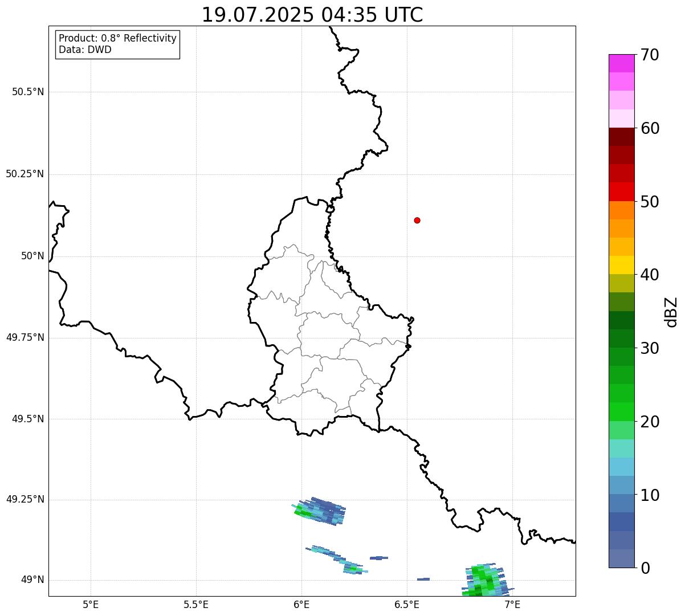The width and height of the screenshot is (685, 616).
Task: Click the 49.5°N latitude label
Action: (28, 419)
